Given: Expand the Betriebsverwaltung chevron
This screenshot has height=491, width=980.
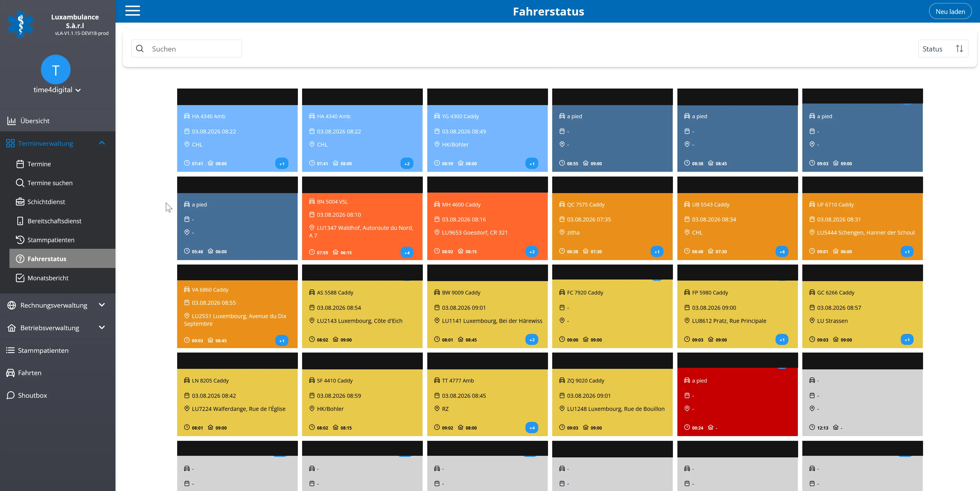Looking at the screenshot, I should pos(102,327).
